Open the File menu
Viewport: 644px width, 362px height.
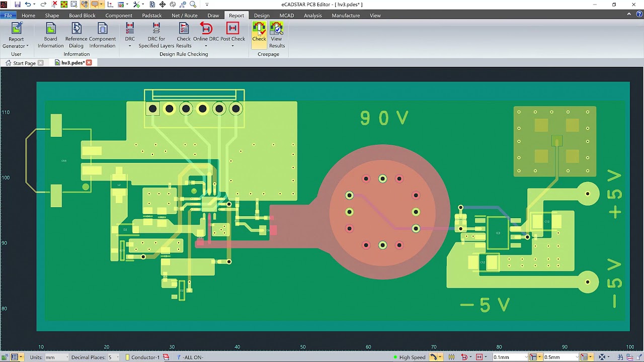point(8,16)
